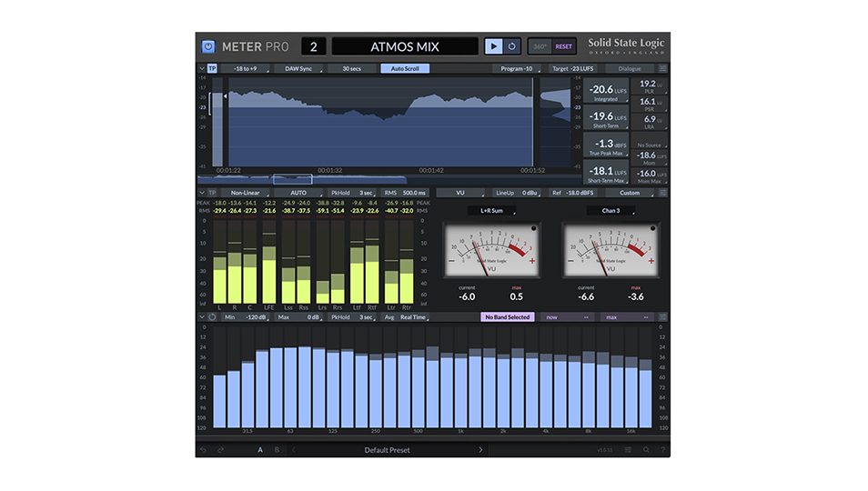Open the Chan 3 source dropdown
868x491 pixels.
[611, 211]
